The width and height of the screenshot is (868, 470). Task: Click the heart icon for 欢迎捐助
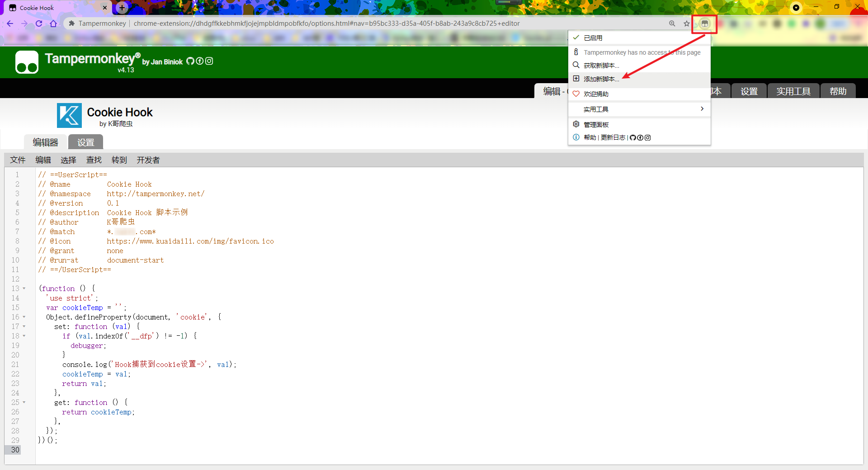(x=576, y=94)
